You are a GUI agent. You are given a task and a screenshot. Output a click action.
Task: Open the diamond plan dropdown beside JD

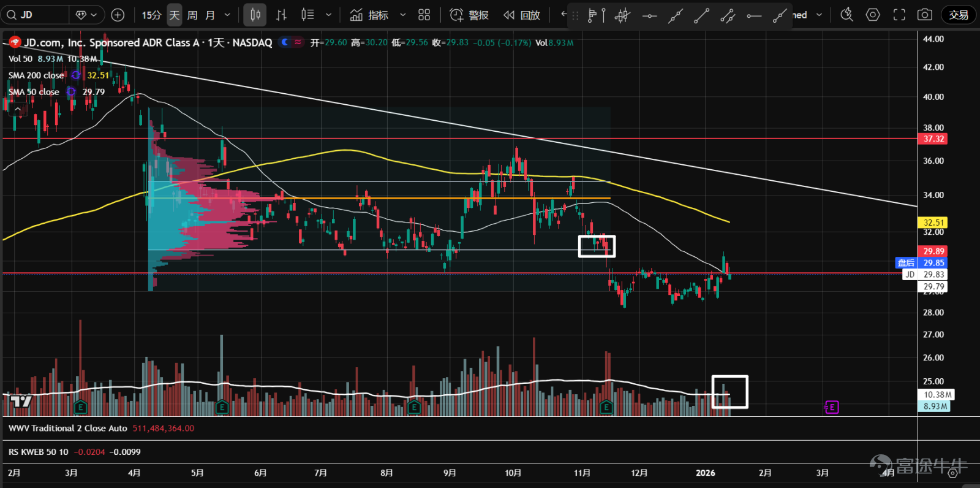[86, 15]
